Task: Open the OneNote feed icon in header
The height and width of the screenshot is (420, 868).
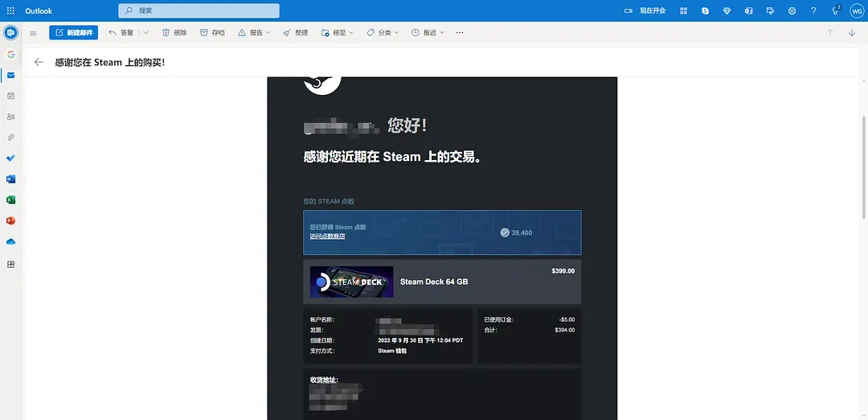Action: tap(748, 10)
